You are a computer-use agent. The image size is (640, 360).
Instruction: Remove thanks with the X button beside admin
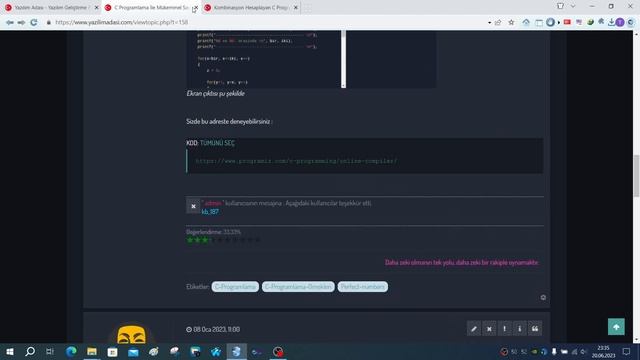pyautogui.click(x=193, y=207)
